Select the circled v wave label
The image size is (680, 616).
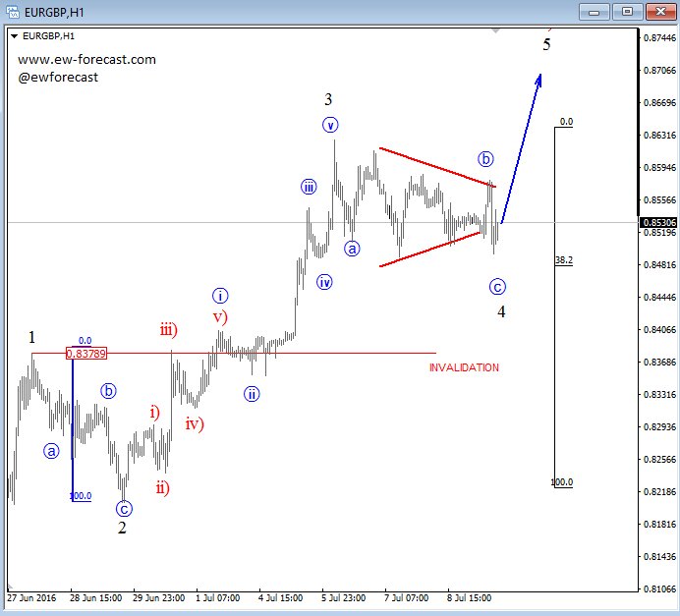[330, 126]
